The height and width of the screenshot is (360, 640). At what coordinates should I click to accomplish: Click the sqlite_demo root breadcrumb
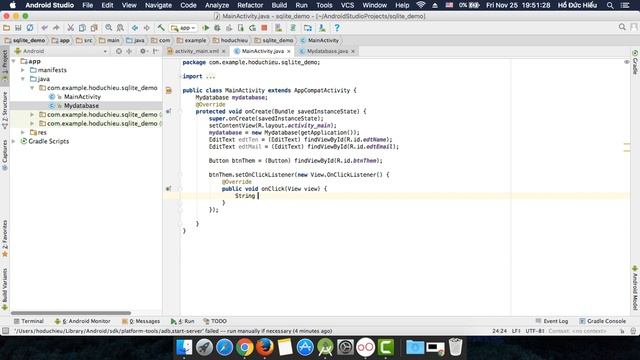pyautogui.click(x=25, y=40)
